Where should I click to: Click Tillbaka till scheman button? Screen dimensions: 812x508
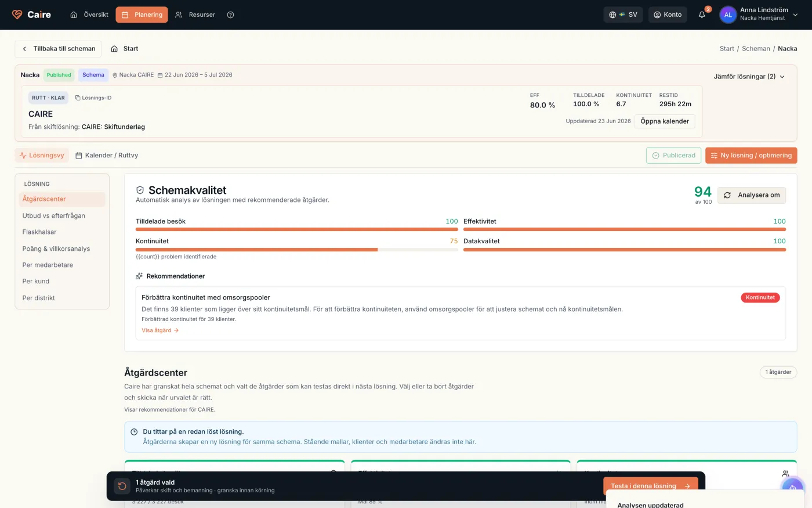point(58,49)
